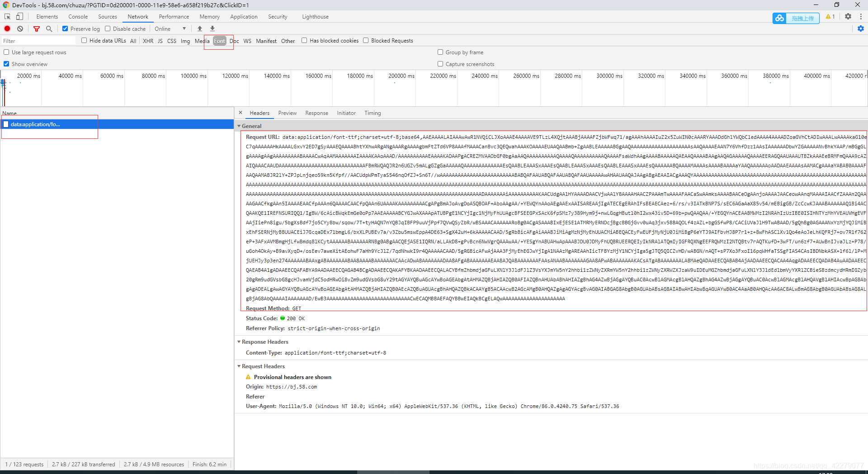Screen dimensions: 868x474
Task: Filter requests by XHR
Action: click(x=148, y=41)
